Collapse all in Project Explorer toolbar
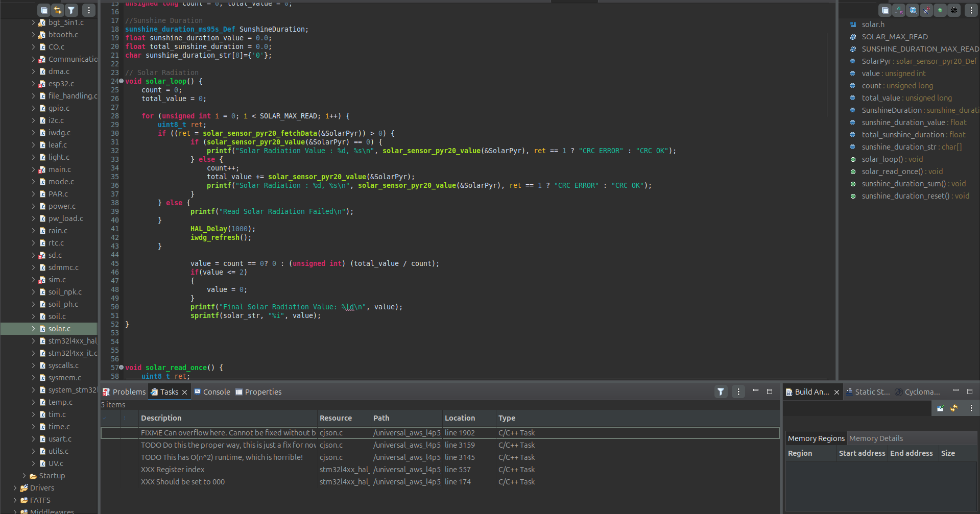The width and height of the screenshot is (980, 514). coord(44,10)
